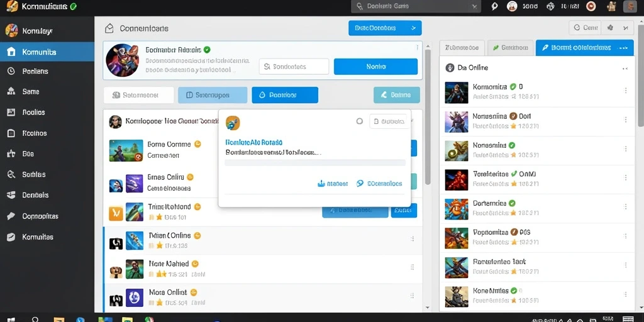Switch to the Smitioon tab in right panel
Image resolution: width=644 pixels, height=322 pixels.
511,48
